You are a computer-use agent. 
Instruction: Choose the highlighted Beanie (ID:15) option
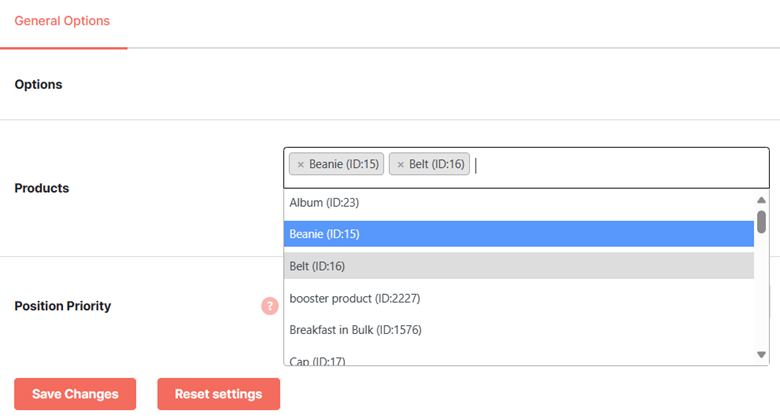click(519, 234)
